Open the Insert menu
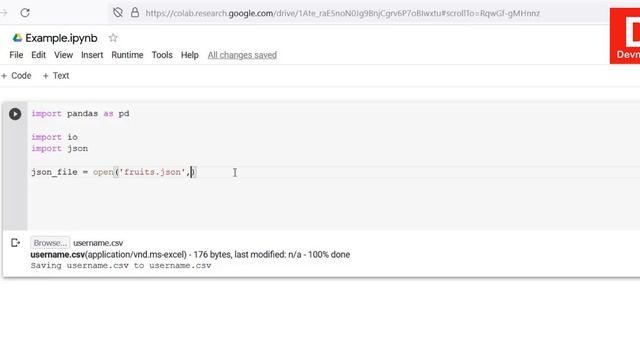Viewport: 640px width, 360px height. (x=92, y=55)
